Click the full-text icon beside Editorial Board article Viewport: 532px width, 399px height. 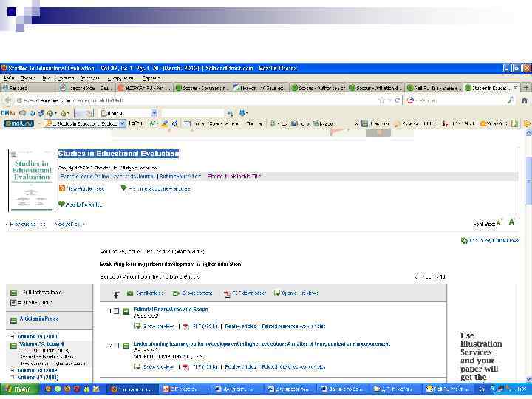point(126,311)
